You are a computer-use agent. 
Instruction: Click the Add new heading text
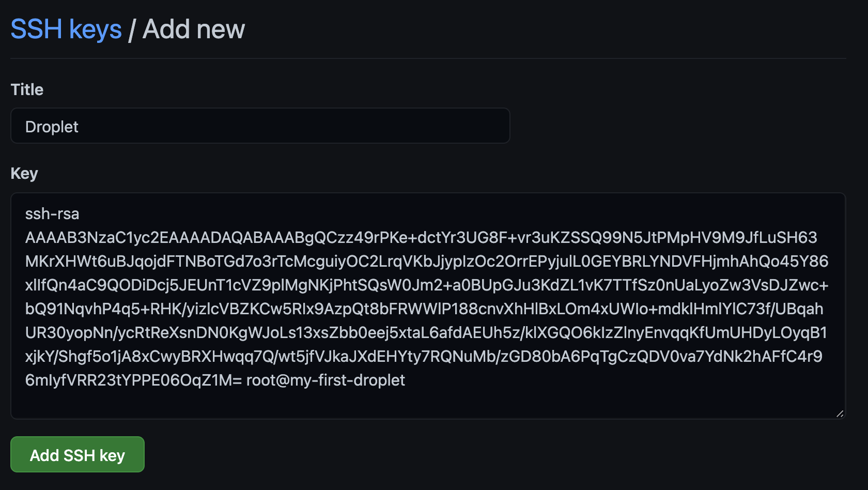pyautogui.click(x=194, y=29)
